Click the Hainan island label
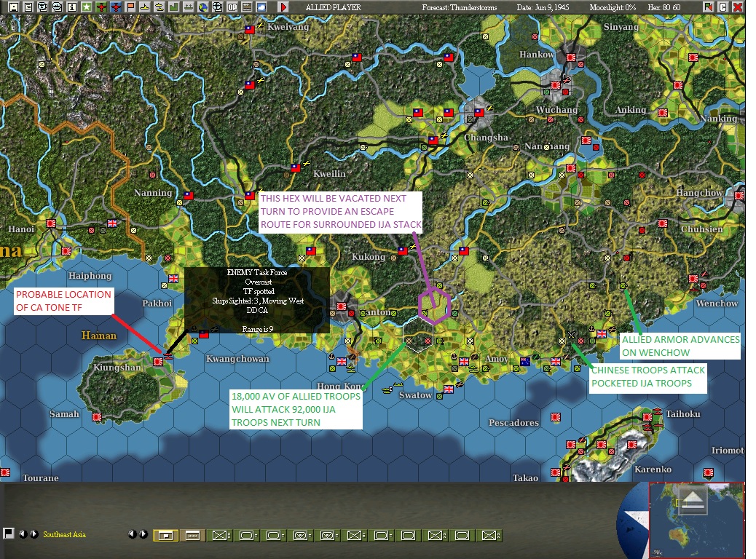 click(99, 336)
